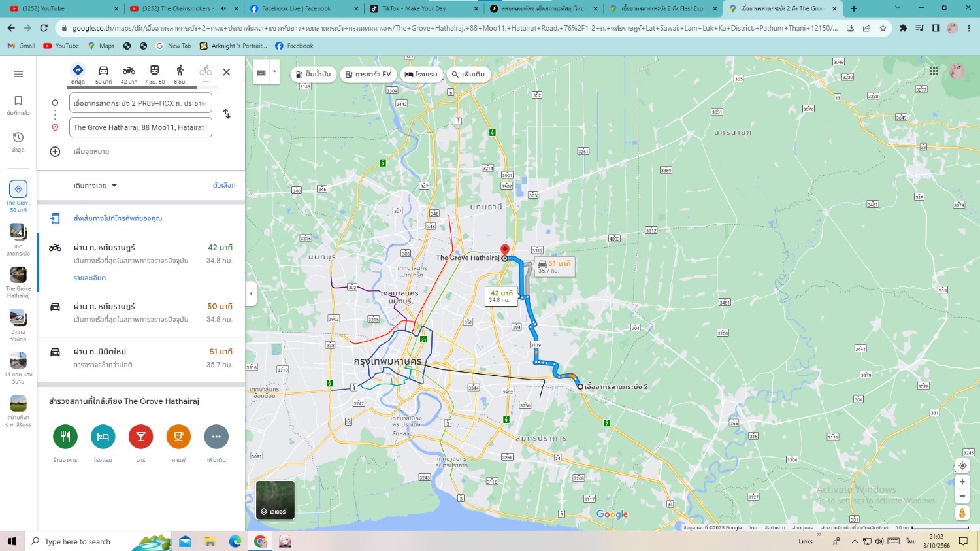Open the Gmail bookmark

[x=22, y=46]
